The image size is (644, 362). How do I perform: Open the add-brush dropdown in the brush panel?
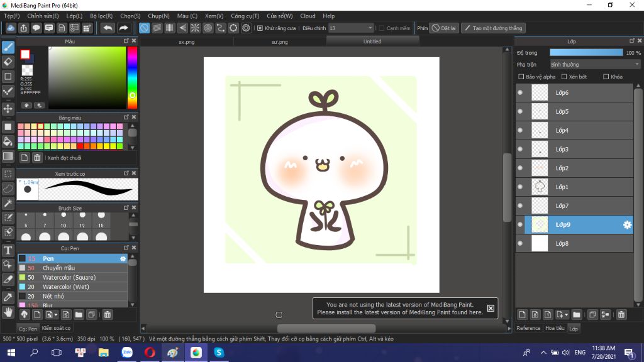(56, 315)
